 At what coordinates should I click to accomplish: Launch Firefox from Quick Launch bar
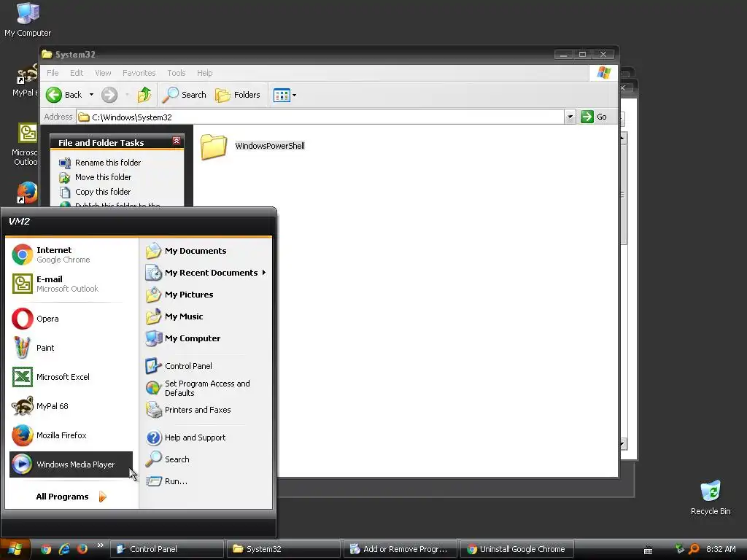82,549
